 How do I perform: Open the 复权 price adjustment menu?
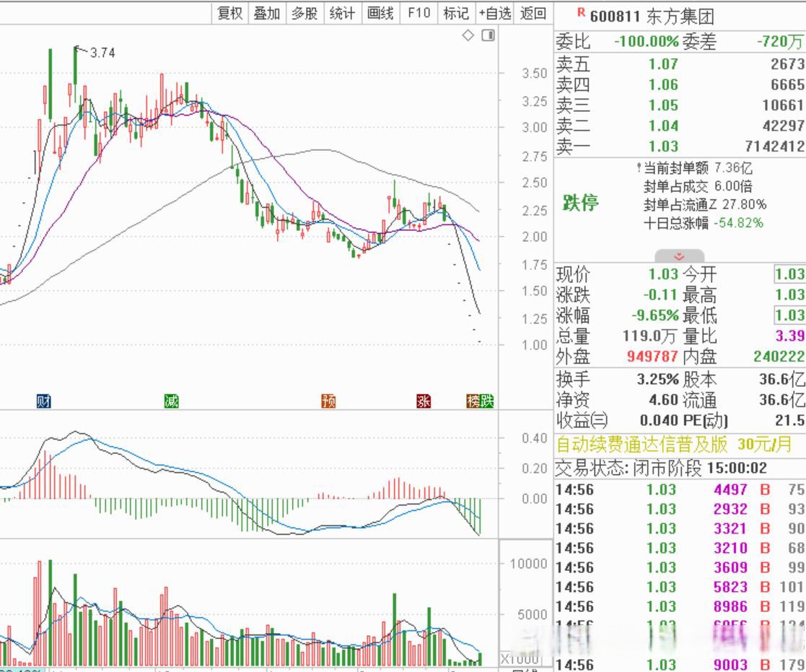(230, 13)
